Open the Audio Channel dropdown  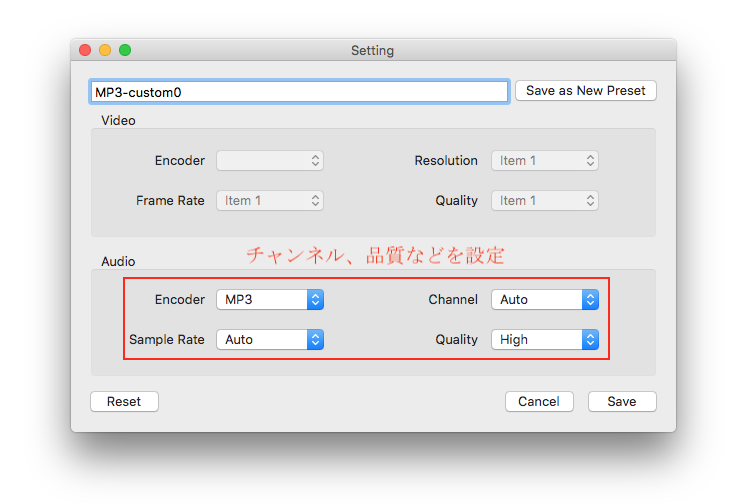point(545,299)
